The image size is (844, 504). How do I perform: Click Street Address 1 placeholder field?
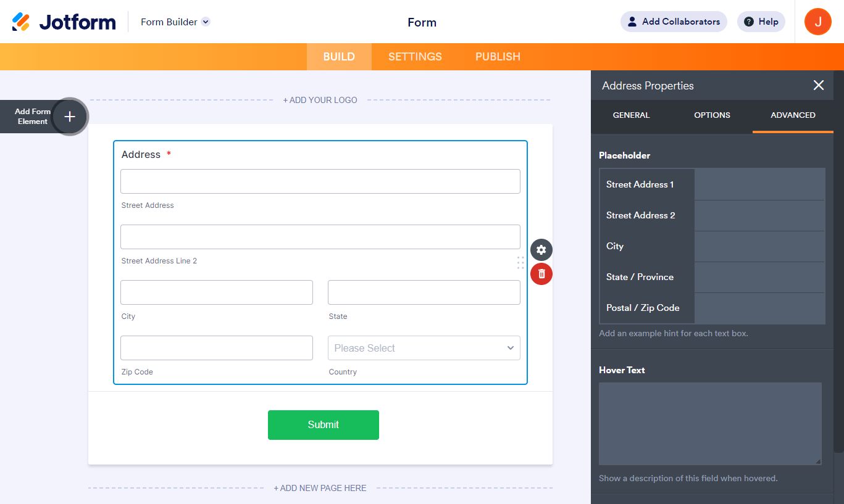click(759, 184)
